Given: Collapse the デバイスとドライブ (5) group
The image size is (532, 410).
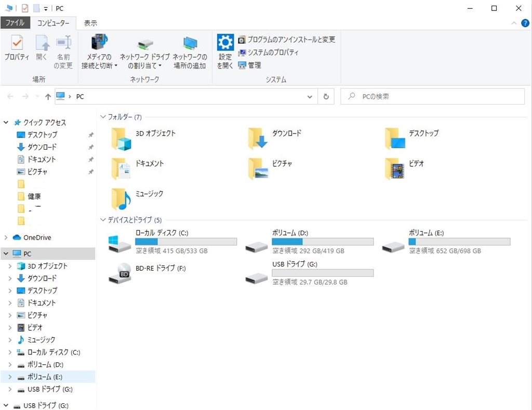Looking at the screenshot, I should point(103,220).
